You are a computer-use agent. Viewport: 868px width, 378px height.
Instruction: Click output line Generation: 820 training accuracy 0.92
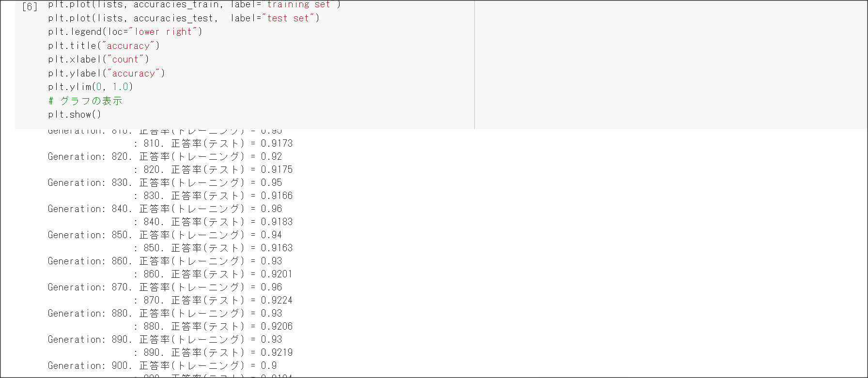click(165, 157)
